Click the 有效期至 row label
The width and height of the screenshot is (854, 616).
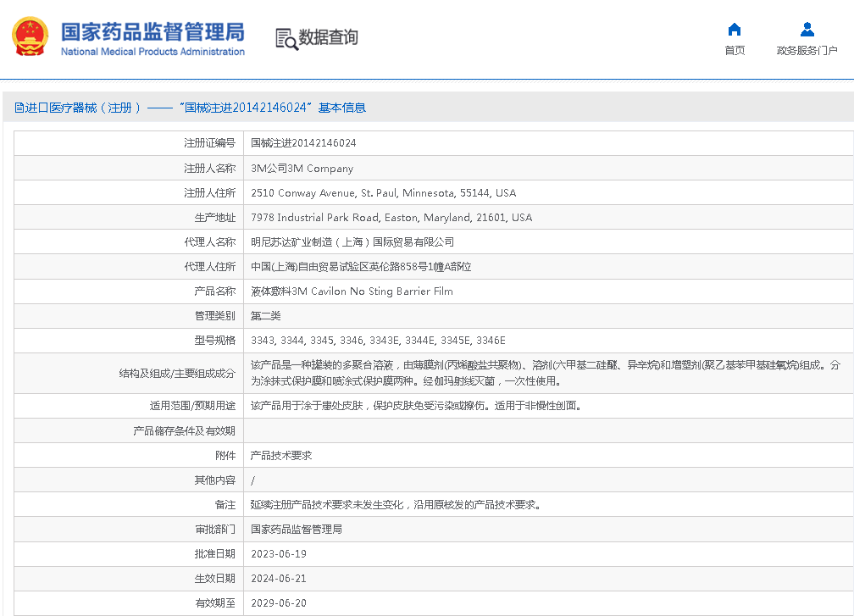coord(215,603)
